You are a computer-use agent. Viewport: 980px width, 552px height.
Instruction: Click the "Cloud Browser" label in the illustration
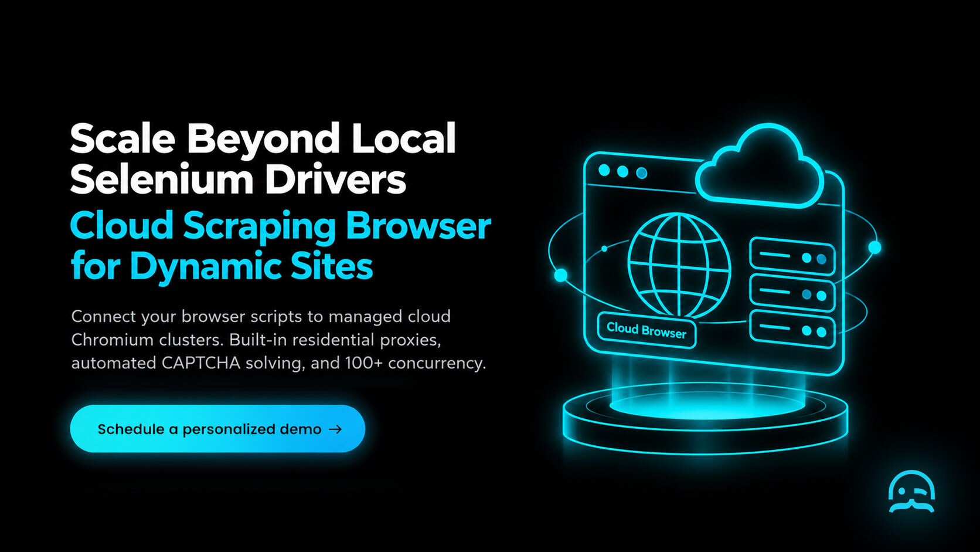pos(646,330)
